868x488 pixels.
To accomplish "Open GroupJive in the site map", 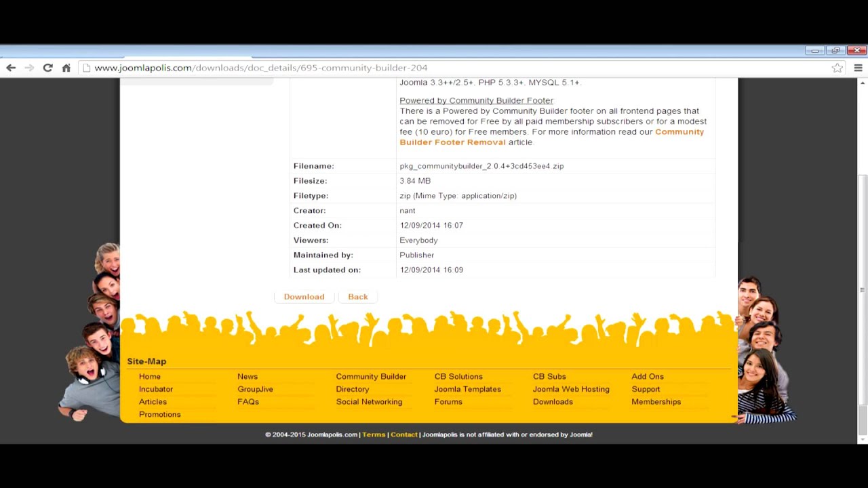I will pyautogui.click(x=255, y=389).
